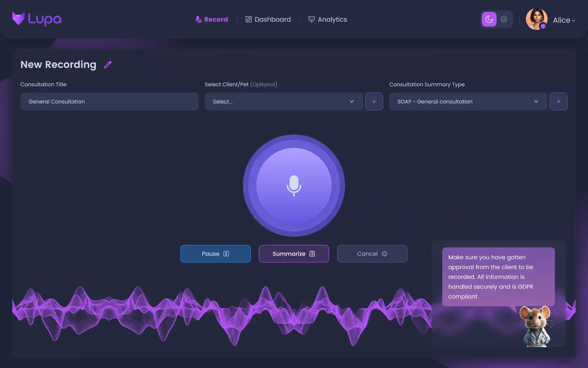Switch to light mode with sun icon
Image resolution: width=588 pixels, height=368 pixels.
(x=504, y=19)
